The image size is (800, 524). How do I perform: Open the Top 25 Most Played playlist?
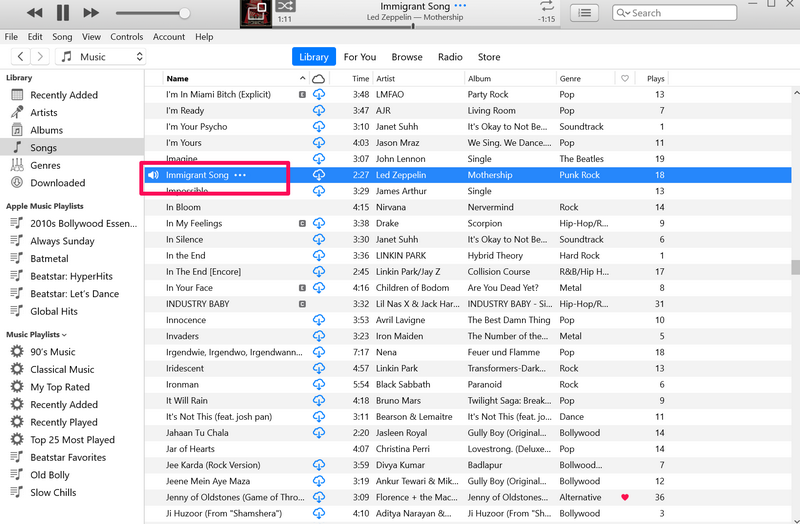point(72,440)
